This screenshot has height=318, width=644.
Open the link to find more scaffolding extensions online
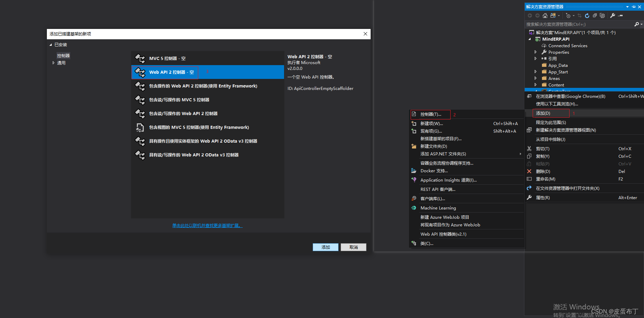(208, 225)
